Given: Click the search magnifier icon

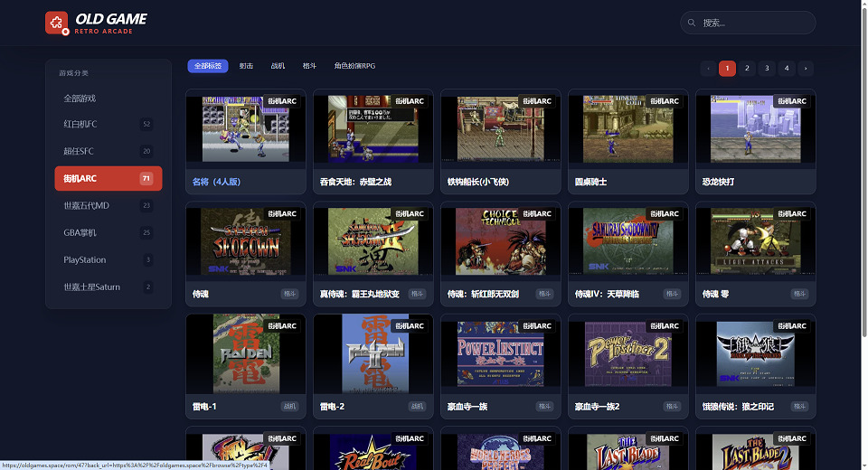Looking at the screenshot, I should click(692, 23).
